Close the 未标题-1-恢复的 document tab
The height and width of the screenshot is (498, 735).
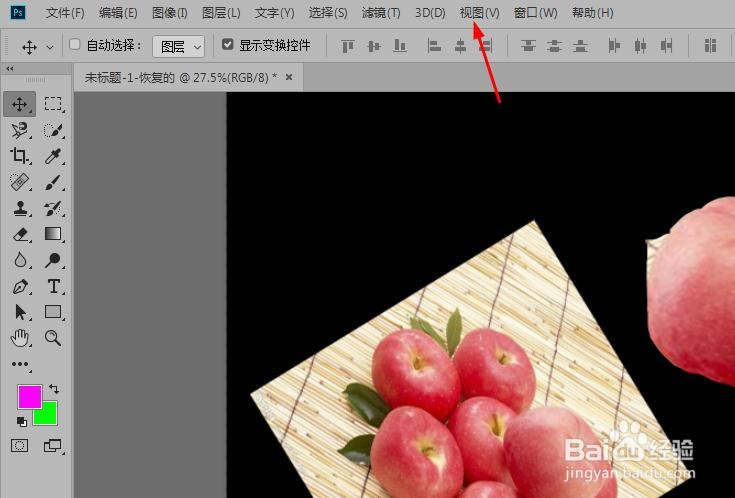coord(289,77)
